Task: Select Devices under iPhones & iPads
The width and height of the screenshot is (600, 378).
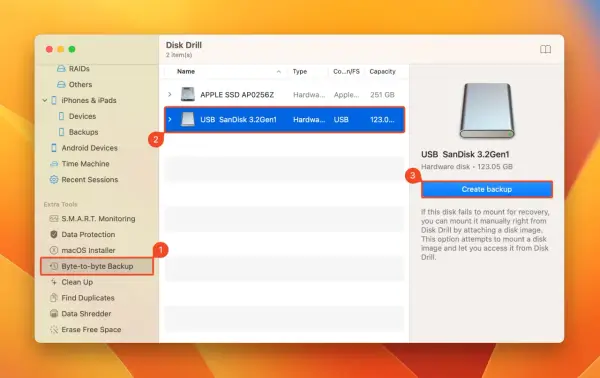Action: (x=82, y=116)
